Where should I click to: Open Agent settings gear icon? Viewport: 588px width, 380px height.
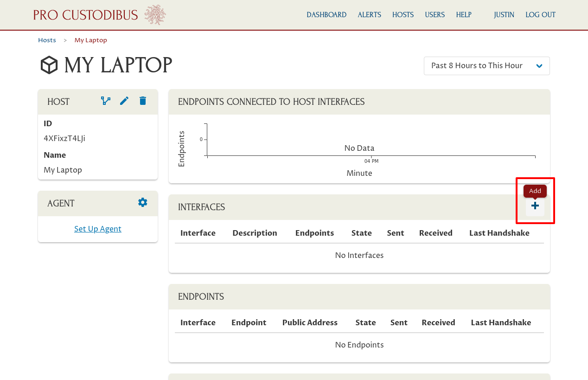click(143, 202)
